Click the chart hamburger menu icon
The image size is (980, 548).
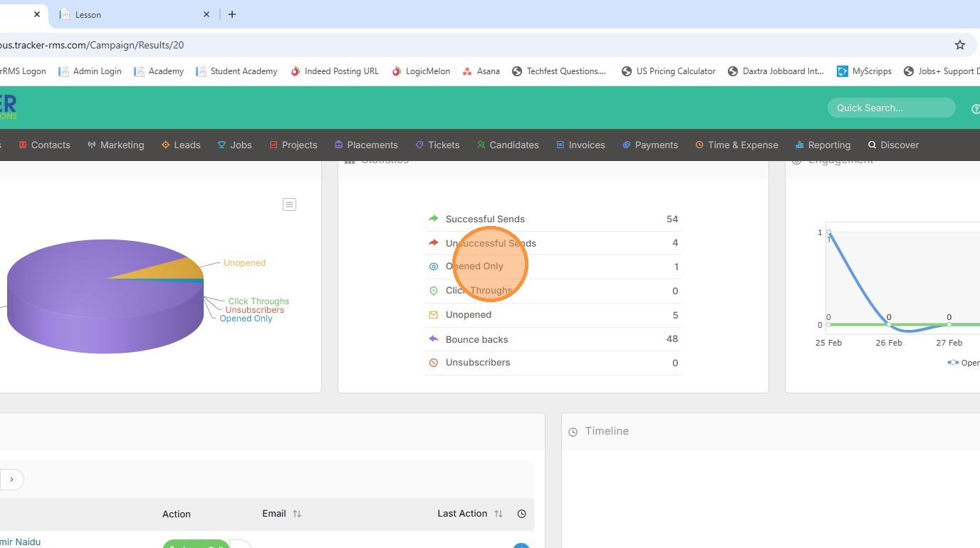click(x=289, y=205)
